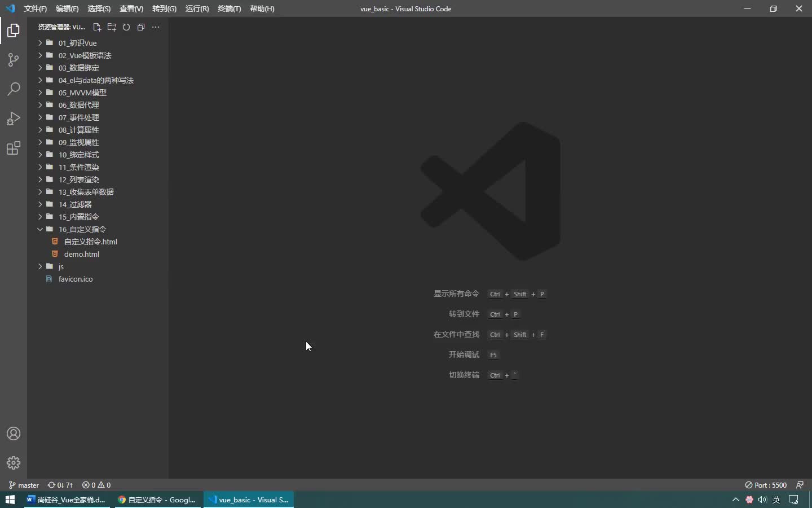Expand the 03_数据绑定 folder
This screenshot has width=812, height=508.
click(98, 68)
